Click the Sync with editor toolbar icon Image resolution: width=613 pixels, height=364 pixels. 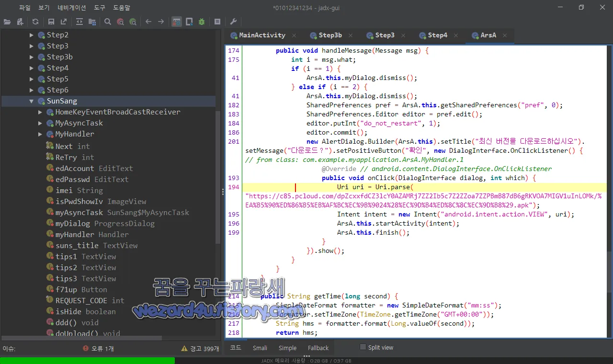79,22
